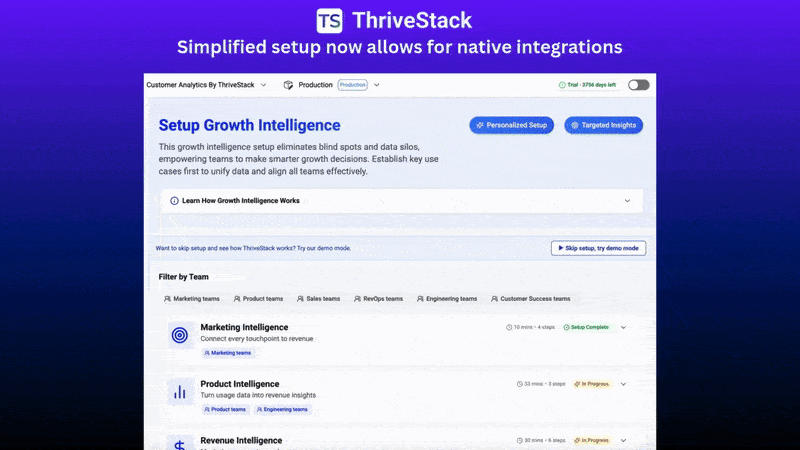Click the Marketing Intelligence title
Image resolution: width=800 pixels, height=450 pixels.
(x=244, y=327)
